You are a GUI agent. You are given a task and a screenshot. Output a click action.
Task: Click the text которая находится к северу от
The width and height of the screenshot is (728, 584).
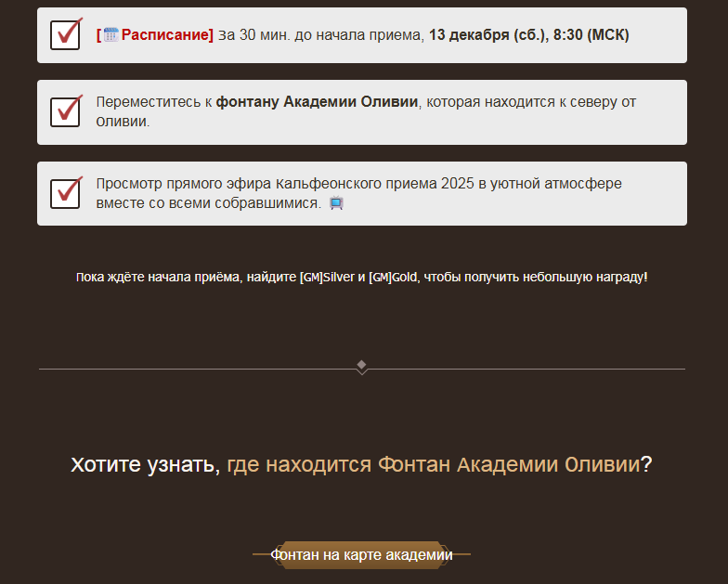pos(531,102)
